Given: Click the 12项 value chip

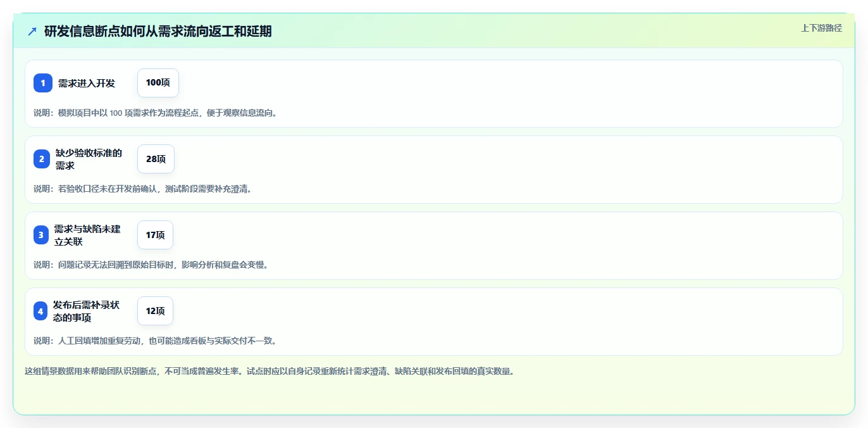Looking at the screenshot, I should tap(155, 311).
